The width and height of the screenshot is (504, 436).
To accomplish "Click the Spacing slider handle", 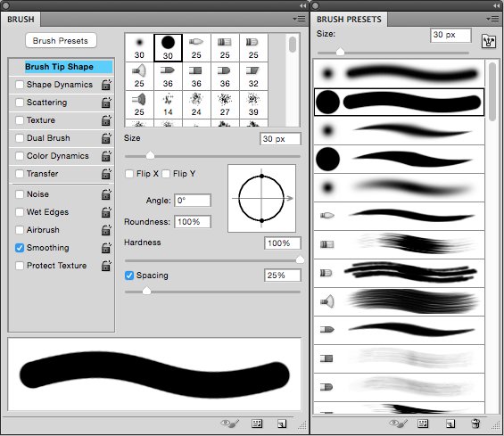I will coord(146,291).
